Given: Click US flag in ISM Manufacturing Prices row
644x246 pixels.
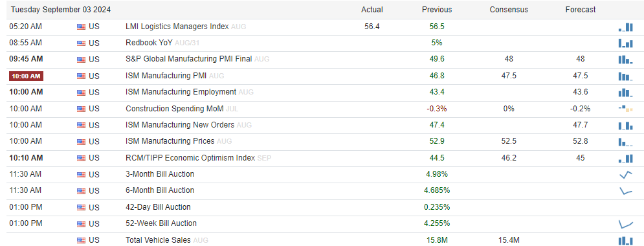Looking at the screenshot, I should [81, 142].
